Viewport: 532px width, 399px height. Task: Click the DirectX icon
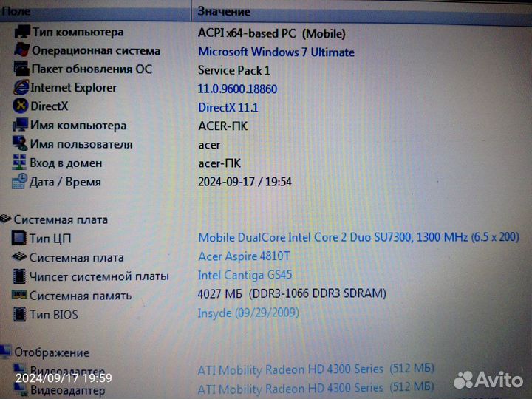click(21, 106)
